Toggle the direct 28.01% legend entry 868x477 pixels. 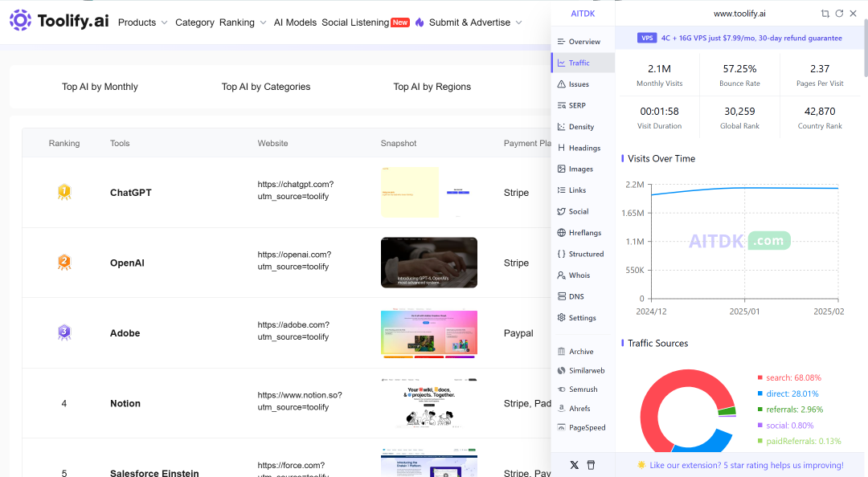(788, 393)
